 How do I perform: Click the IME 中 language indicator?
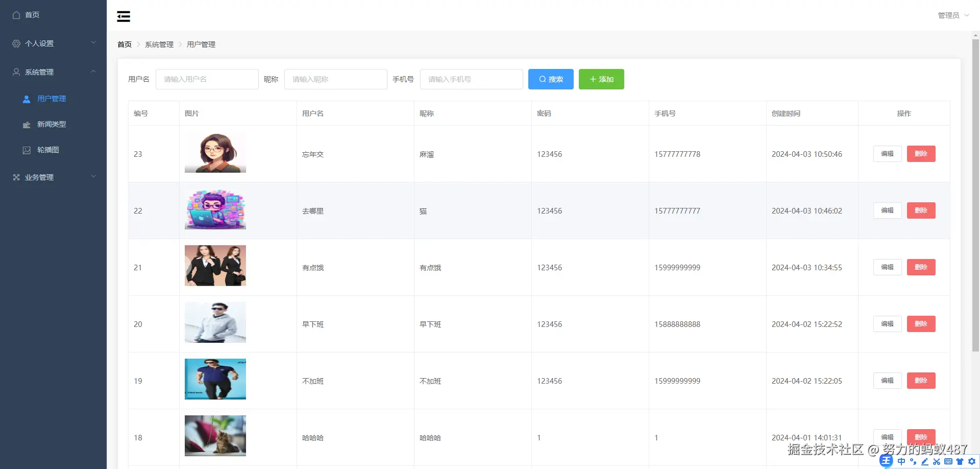click(901, 461)
